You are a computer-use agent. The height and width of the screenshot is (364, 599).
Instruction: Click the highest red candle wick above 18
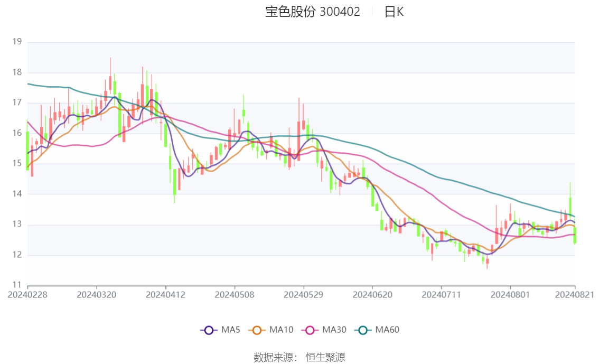(x=110, y=74)
